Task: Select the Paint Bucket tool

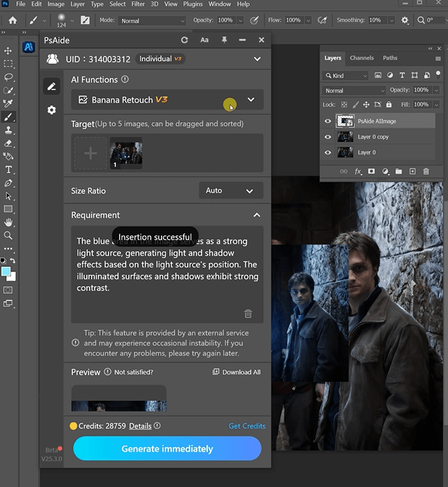Action: pyautogui.click(x=8, y=156)
